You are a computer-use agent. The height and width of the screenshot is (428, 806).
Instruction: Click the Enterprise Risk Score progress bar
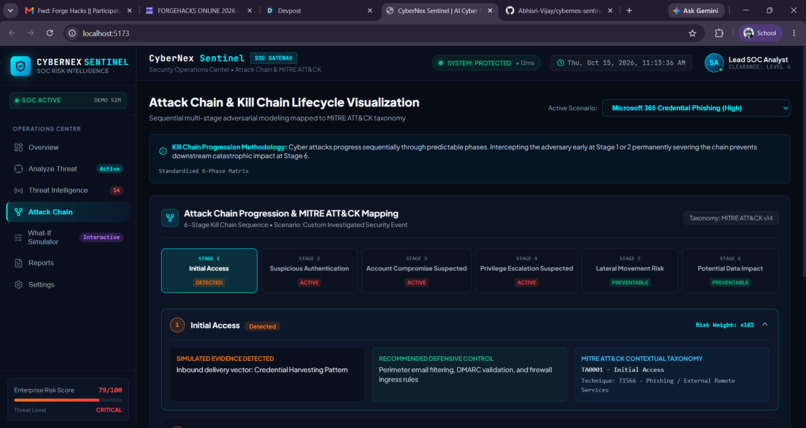coord(68,400)
